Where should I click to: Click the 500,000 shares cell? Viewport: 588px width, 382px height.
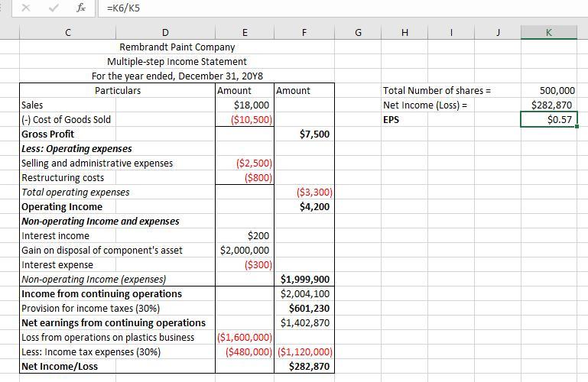(x=548, y=90)
